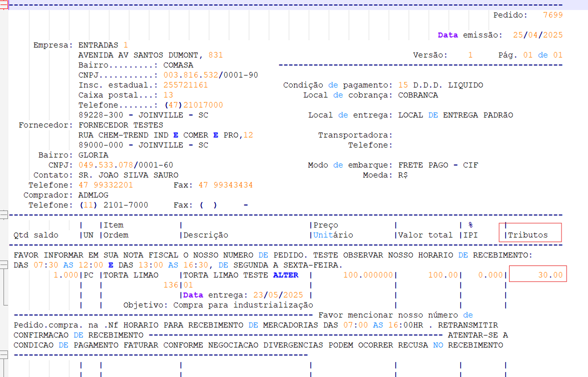Click the description TORTA LIMAO TESTE ALTER
Screen dimensions: 588x377
coord(241,275)
